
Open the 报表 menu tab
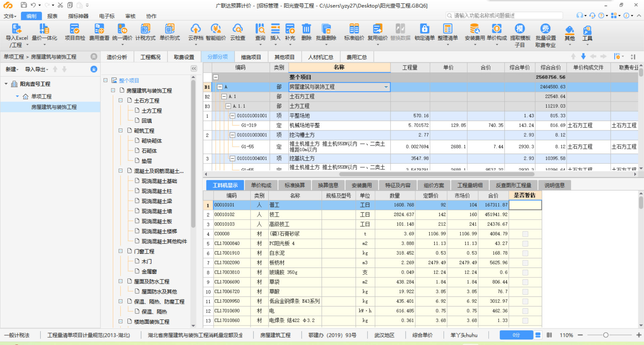click(52, 16)
